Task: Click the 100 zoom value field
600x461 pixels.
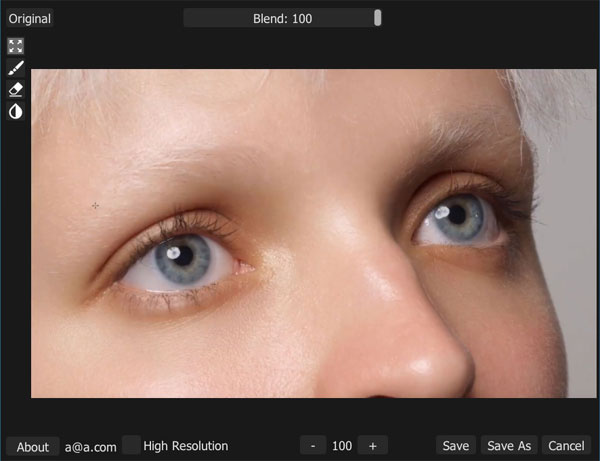Action: pyautogui.click(x=342, y=446)
